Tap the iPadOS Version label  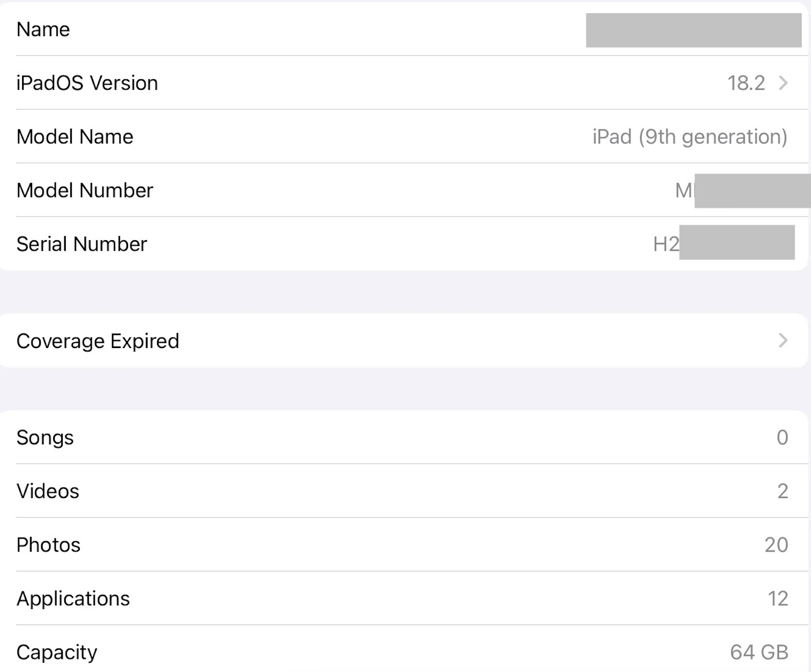click(x=87, y=83)
